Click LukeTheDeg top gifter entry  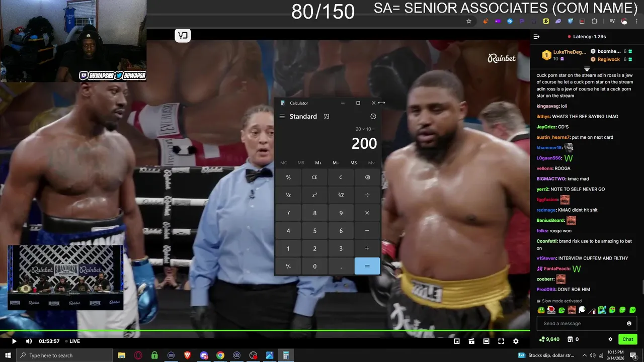click(563, 55)
